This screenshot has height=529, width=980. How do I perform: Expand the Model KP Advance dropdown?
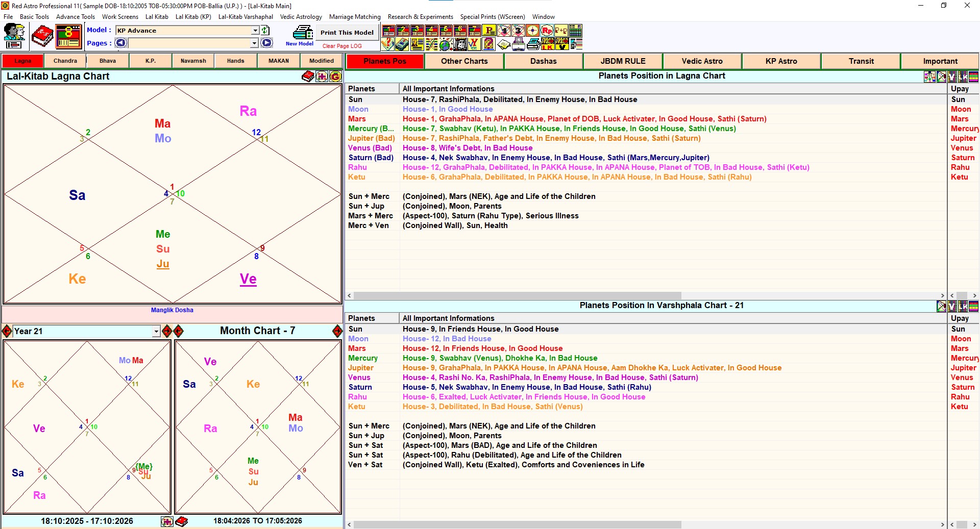(x=255, y=31)
